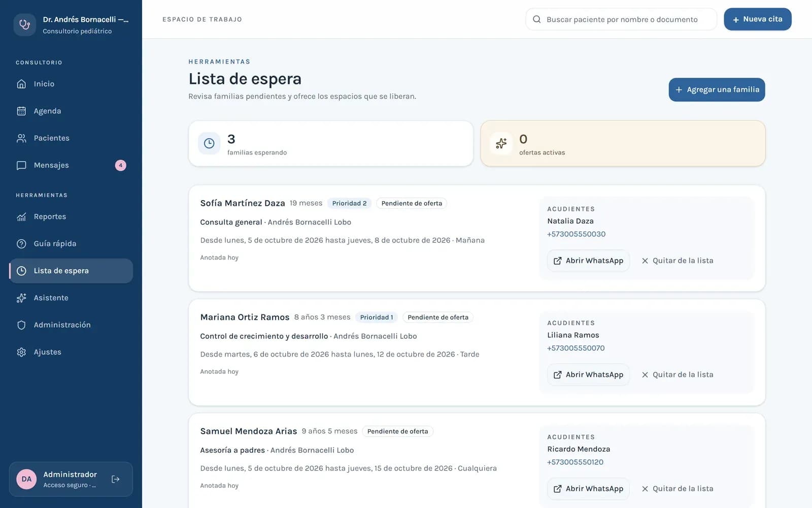This screenshot has height=508, width=812.
Task: Click phone number +573005550120
Action: tap(575, 462)
